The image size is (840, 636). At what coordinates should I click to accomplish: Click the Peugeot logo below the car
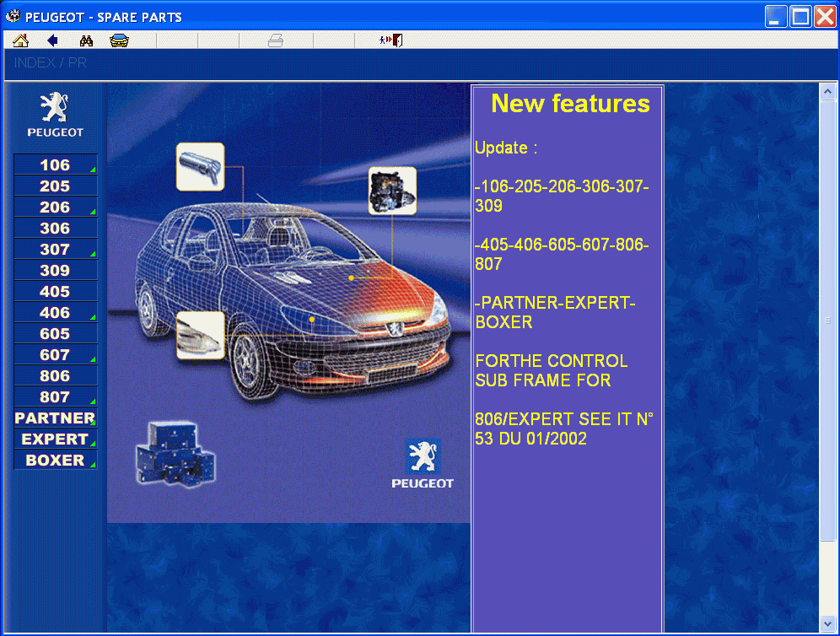423,464
